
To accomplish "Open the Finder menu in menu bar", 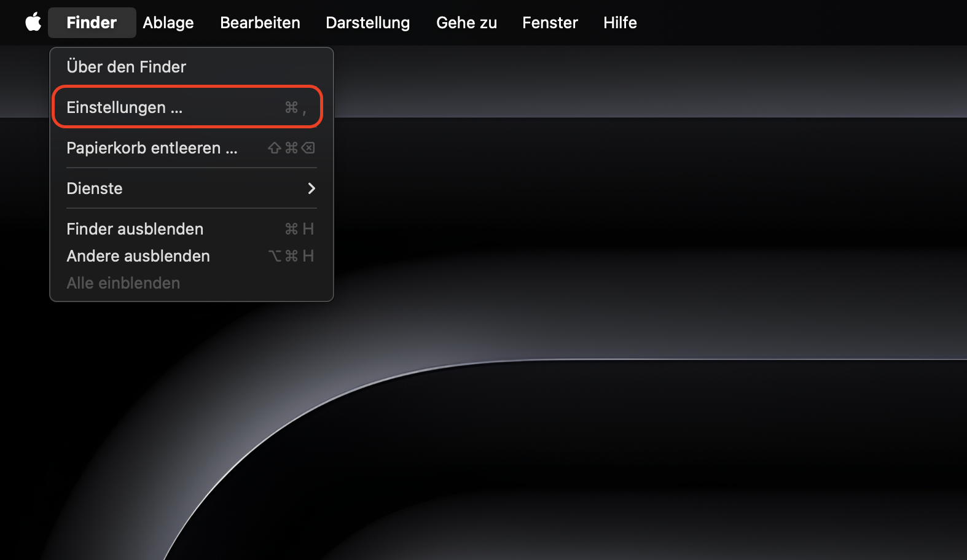I will point(92,23).
